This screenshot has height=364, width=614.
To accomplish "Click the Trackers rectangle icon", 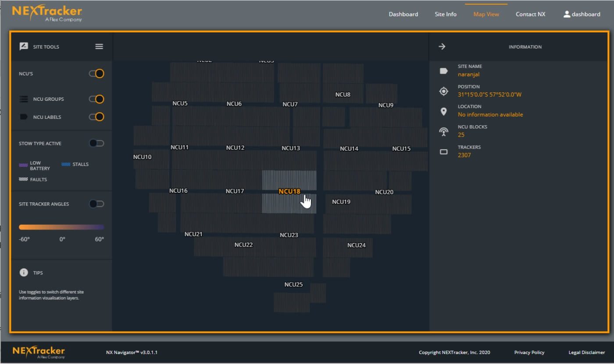I will [443, 152].
